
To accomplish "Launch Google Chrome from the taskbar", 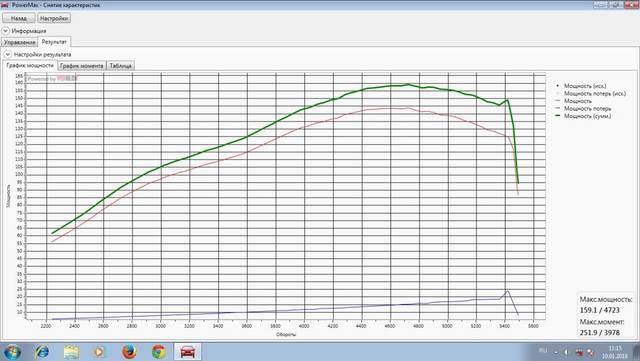I will tap(159, 352).
